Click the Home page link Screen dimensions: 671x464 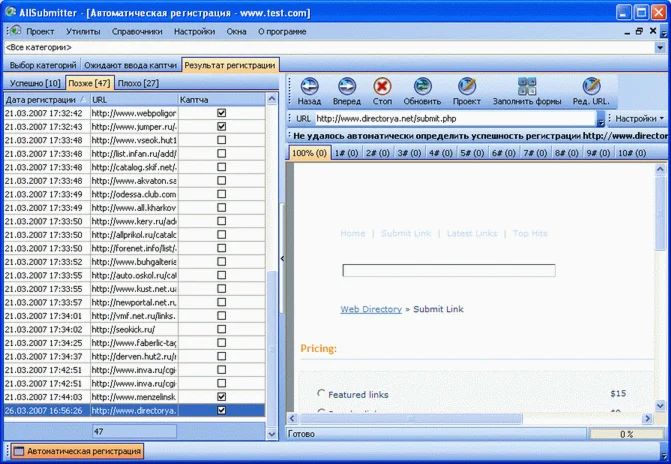pyautogui.click(x=353, y=233)
